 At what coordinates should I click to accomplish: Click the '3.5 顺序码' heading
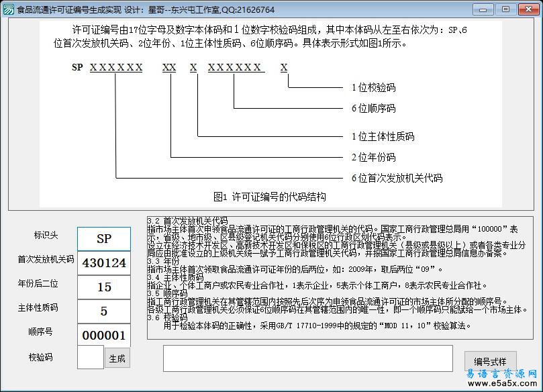167,293
